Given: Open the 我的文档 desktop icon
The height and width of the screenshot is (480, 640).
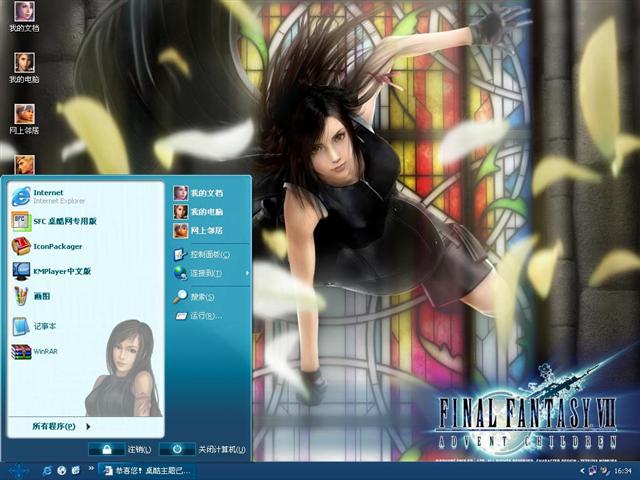Looking at the screenshot, I should [24, 17].
